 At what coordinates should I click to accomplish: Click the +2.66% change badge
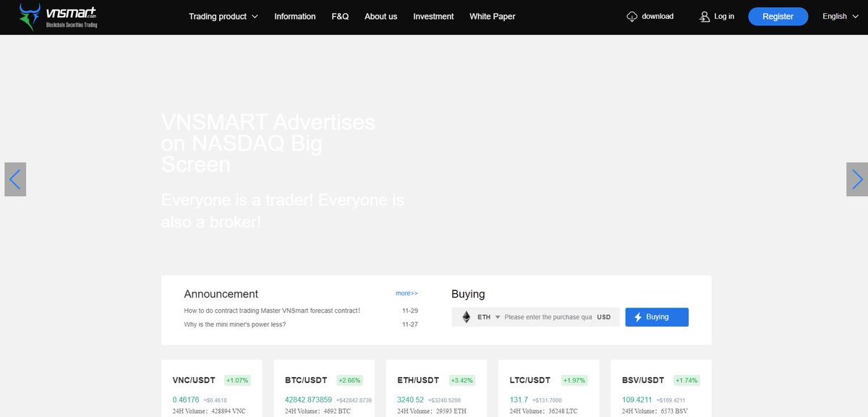[x=349, y=380]
